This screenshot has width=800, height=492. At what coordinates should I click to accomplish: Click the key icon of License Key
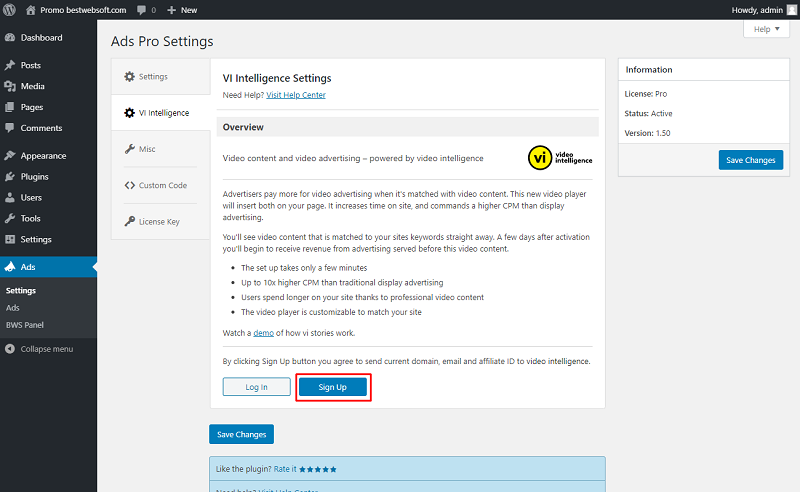click(x=130, y=222)
